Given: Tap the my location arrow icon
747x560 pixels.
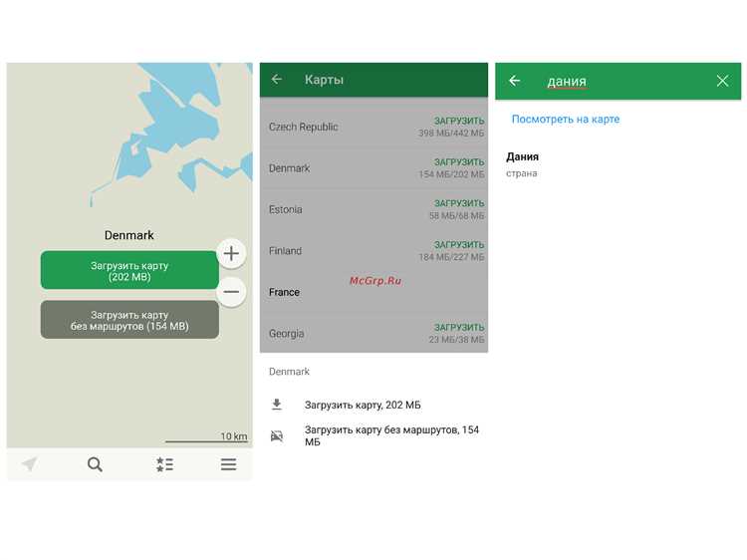Looking at the screenshot, I should [x=30, y=463].
